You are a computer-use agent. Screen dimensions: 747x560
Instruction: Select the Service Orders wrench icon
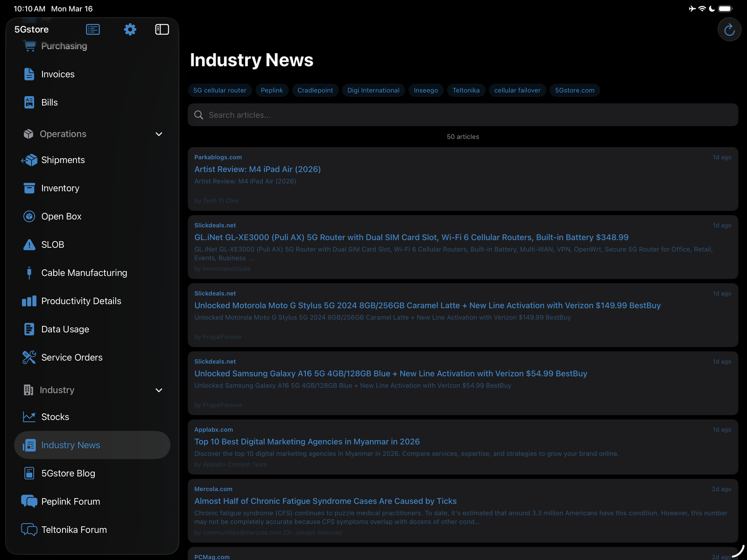tap(29, 357)
